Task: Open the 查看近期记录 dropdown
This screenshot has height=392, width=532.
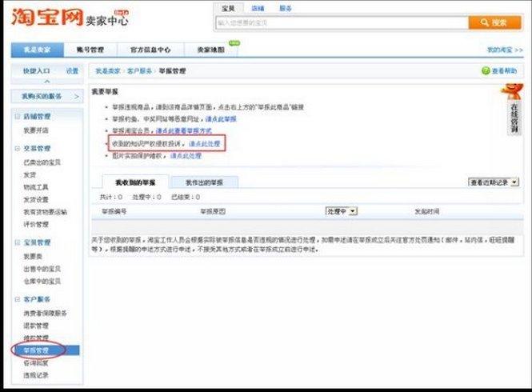Action: (x=494, y=182)
